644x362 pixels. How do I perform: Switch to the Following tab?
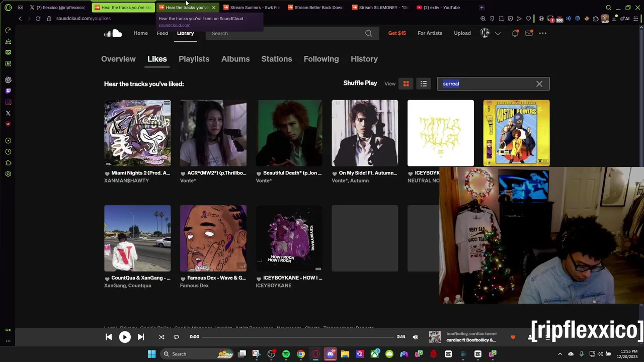(x=321, y=59)
